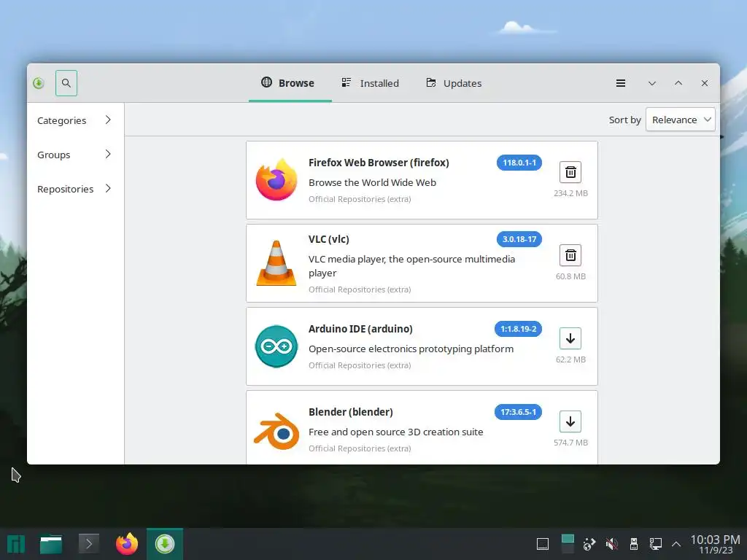Viewport: 747px width, 560px height.
Task: Open the network tray icon
Action: 656,544
